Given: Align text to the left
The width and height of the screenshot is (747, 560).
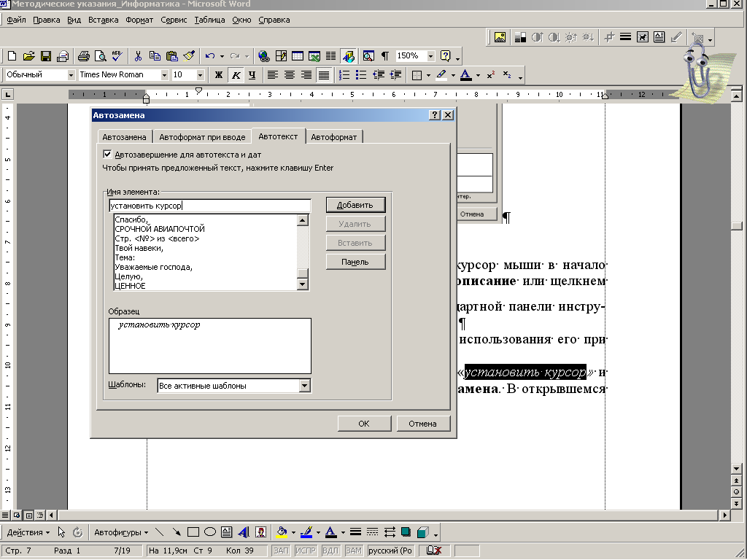Looking at the screenshot, I should [273, 75].
